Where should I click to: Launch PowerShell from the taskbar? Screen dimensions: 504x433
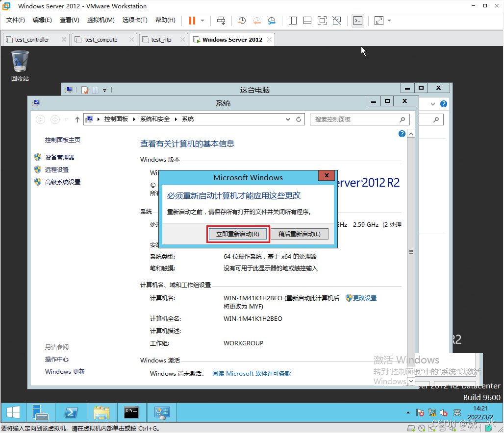[71, 412]
